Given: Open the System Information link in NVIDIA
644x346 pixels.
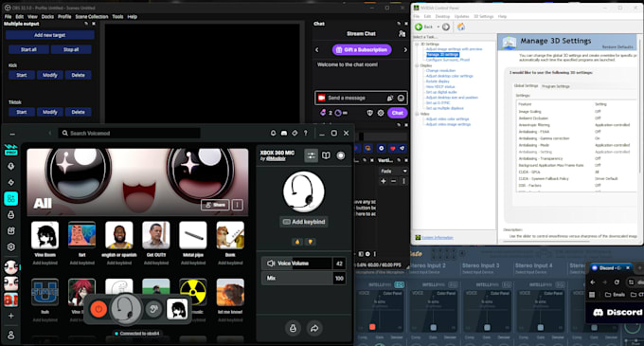Looking at the screenshot, I should [x=437, y=238].
